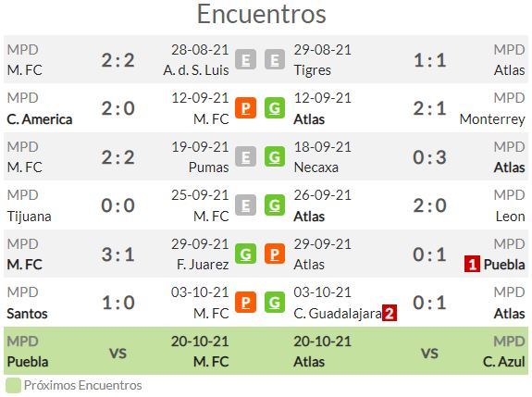
Task: Click the gray E badge for the M. FC vs A. d. S. Luis match
Action: (245, 60)
